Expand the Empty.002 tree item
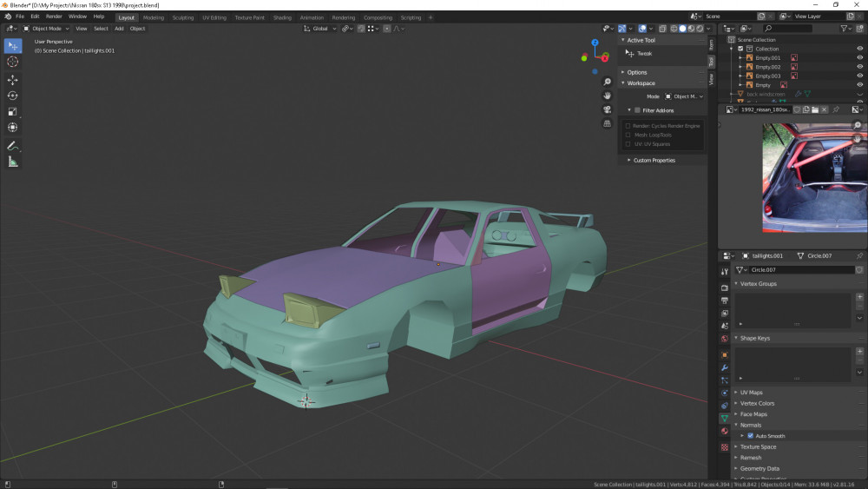868x489 pixels. 740,67
